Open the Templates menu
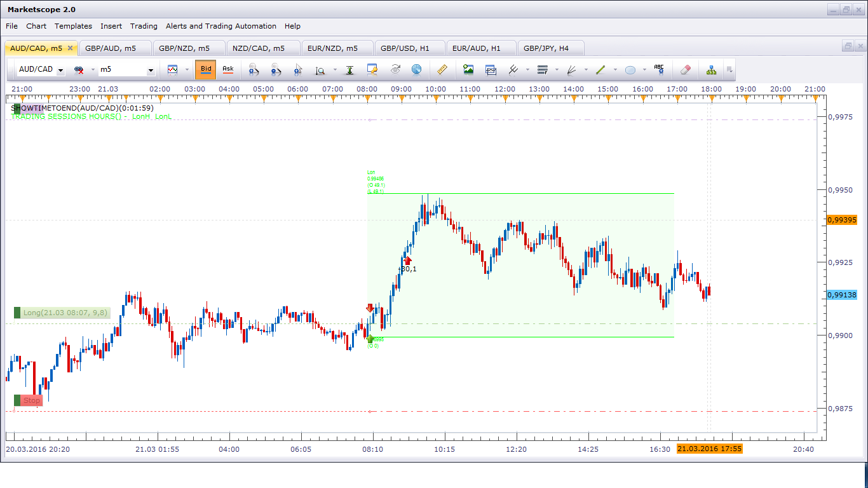The image size is (868, 488). (73, 26)
